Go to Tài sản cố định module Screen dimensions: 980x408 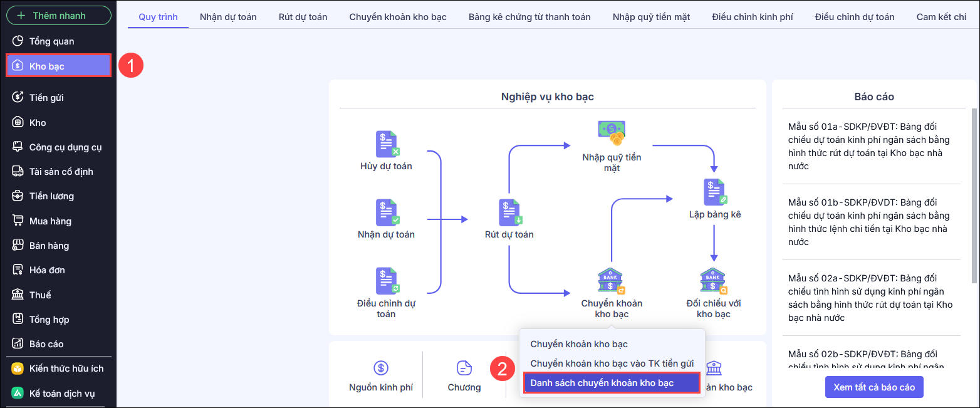tap(61, 172)
